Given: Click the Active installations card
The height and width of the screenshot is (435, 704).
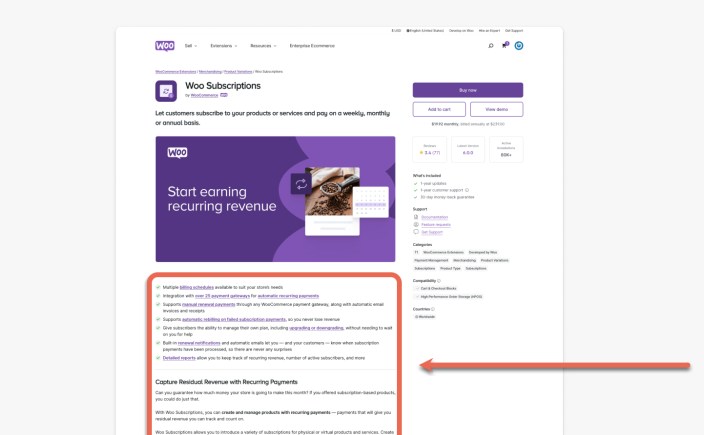Looking at the screenshot, I should click(506, 149).
